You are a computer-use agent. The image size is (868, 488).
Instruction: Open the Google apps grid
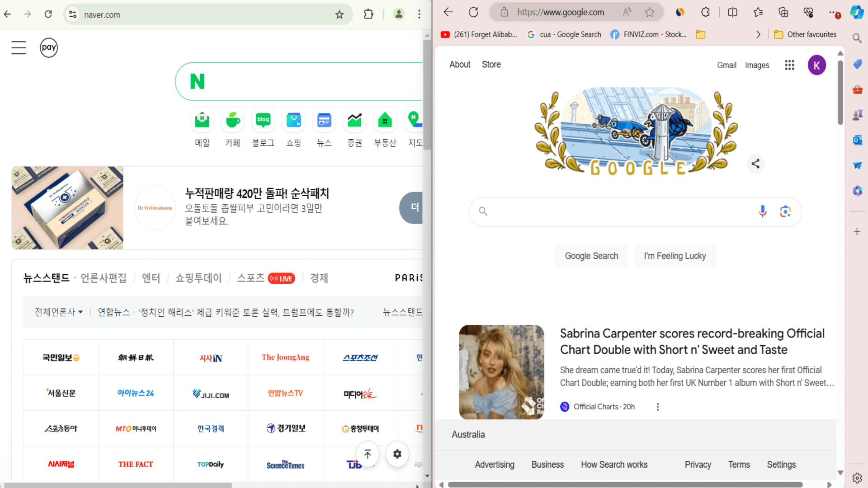tap(789, 65)
